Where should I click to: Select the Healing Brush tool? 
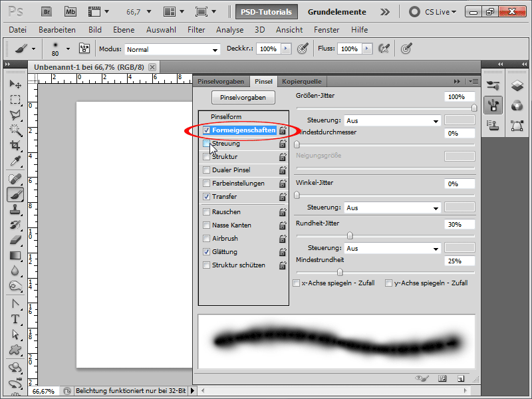pyautogui.click(x=15, y=178)
